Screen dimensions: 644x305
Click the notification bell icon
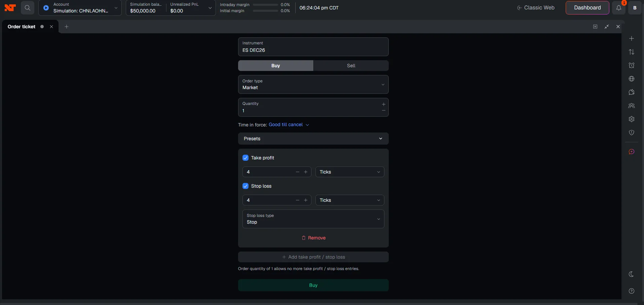coord(619,8)
